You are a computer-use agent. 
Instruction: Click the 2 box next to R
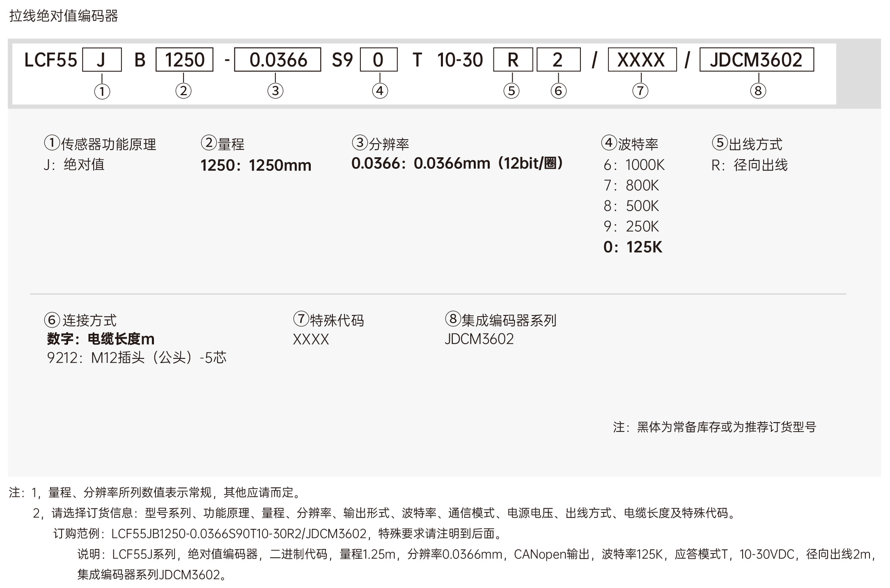coord(558,60)
